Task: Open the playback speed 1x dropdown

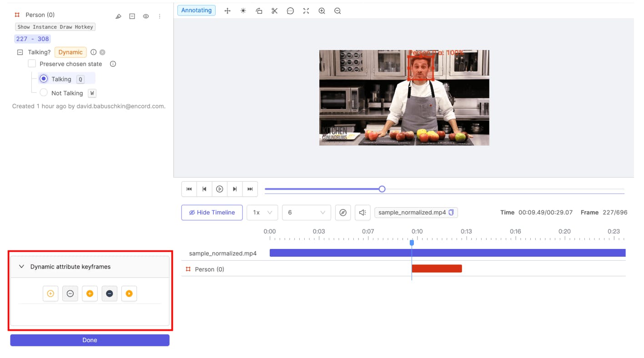Action: pyautogui.click(x=262, y=212)
